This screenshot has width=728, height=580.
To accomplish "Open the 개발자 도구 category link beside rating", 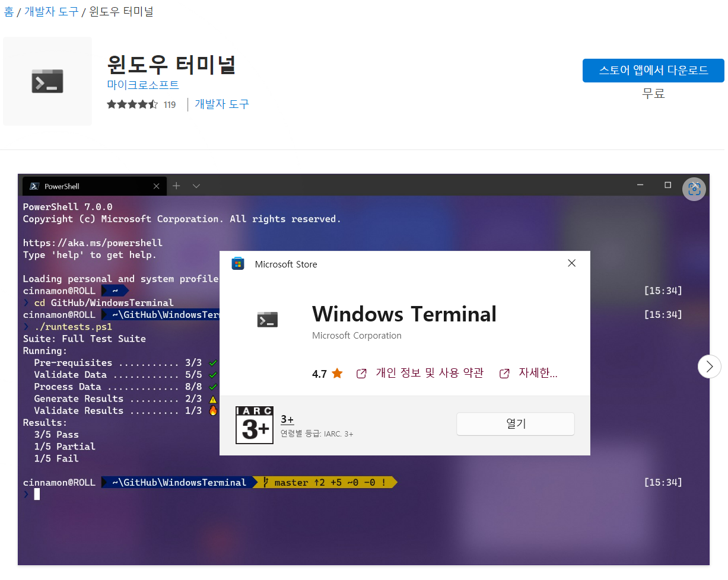I will [222, 104].
